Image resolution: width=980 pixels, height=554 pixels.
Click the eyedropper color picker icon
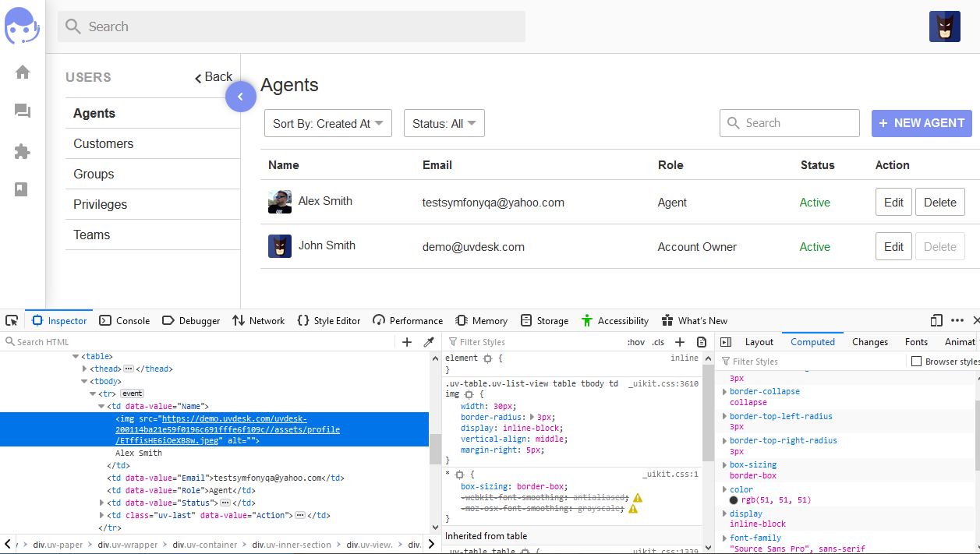tap(428, 342)
